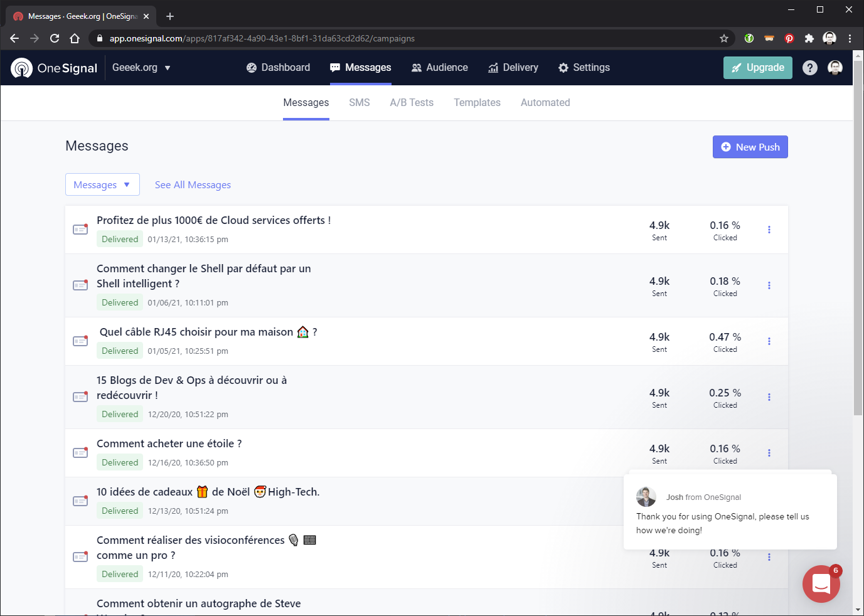
Task: Open a new browser tab
Action: (x=170, y=16)
